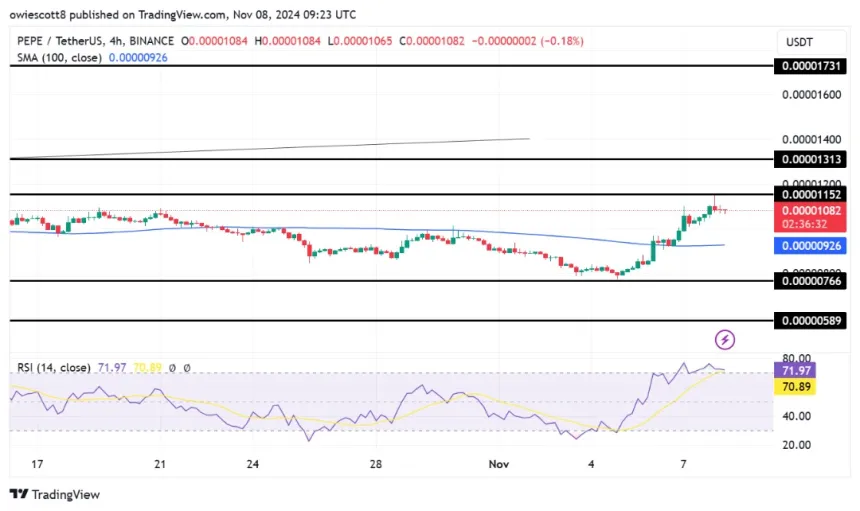Select the 0.00001152 horizontal line label
860x511 pixels.
point(811,194)
